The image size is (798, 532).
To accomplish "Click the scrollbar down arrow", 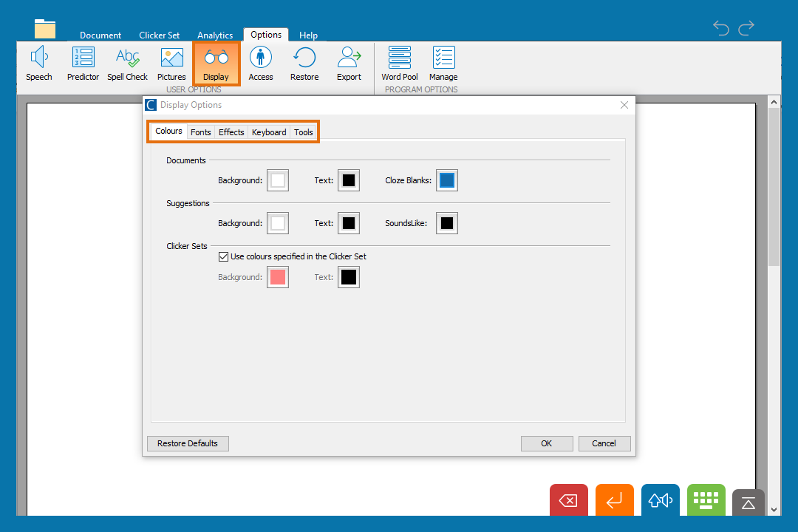I will pyautogui.click(x=774, y=509).
